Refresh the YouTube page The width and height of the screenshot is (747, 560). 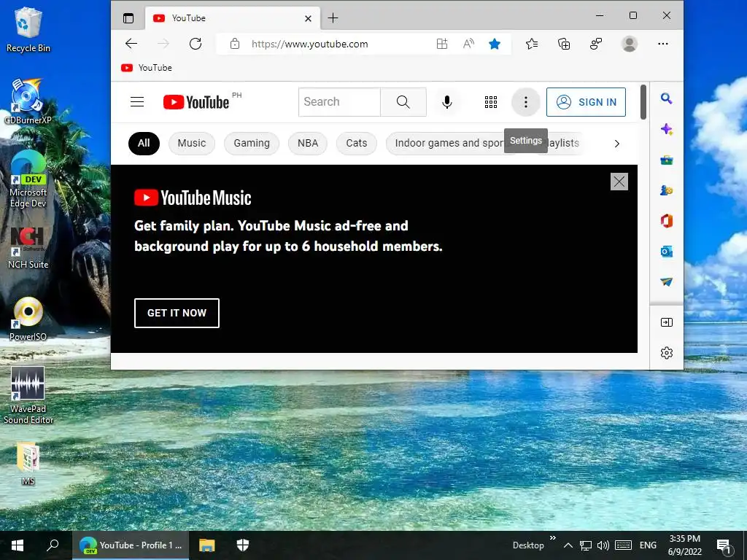[x=196, y=44]
